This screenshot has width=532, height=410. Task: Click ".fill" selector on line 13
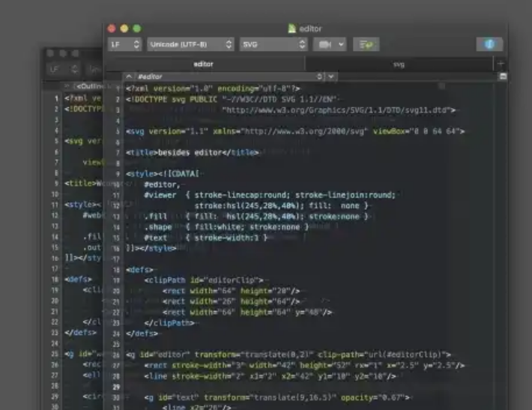coord(155,217)
